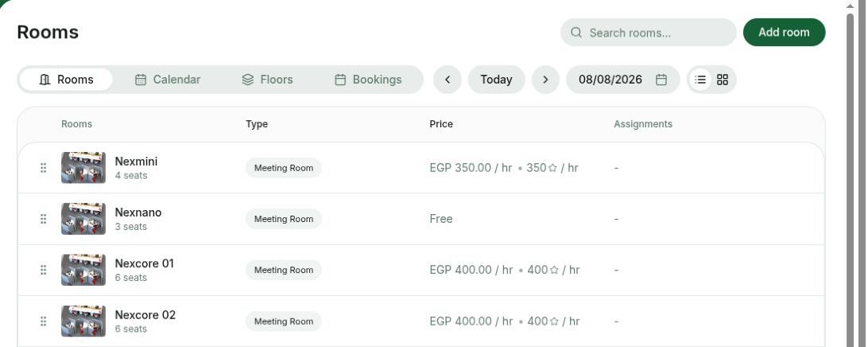This screenshot has width=868, height=347.
Task: Click the scrollbar up arrow
Action: click(851, 6)
